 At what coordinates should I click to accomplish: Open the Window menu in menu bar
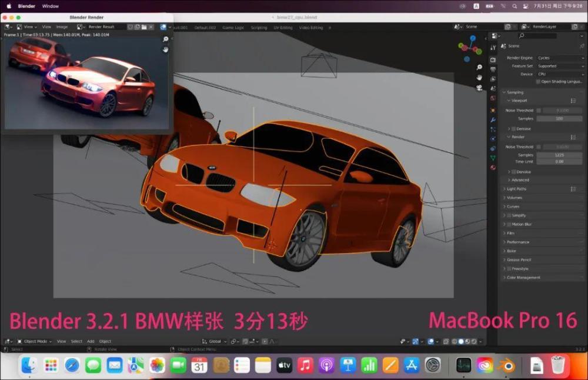pyautogui.click(x=51, y=6)
